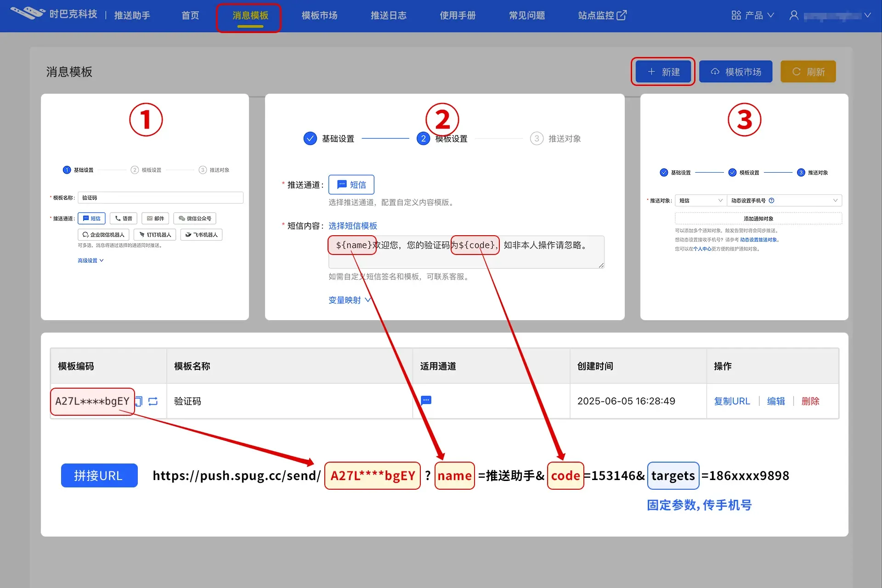Image resolution: width=882 pixels, height=588 pixels.
Task: Click the 推送助手 title in header
Action: pos(132,16)
